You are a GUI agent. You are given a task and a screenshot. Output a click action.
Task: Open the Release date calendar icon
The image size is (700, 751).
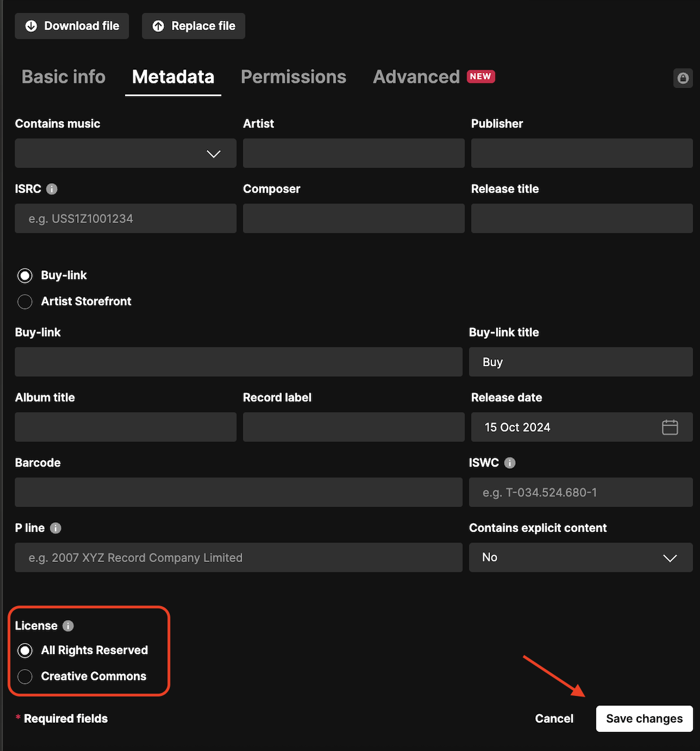[x=669, y=427]
